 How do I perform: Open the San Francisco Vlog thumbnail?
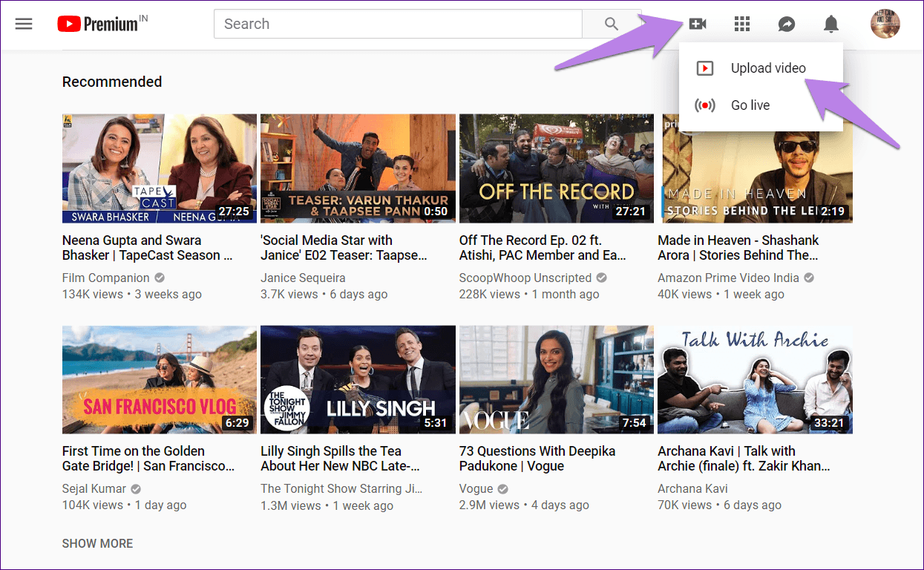[x=160, y=379]
